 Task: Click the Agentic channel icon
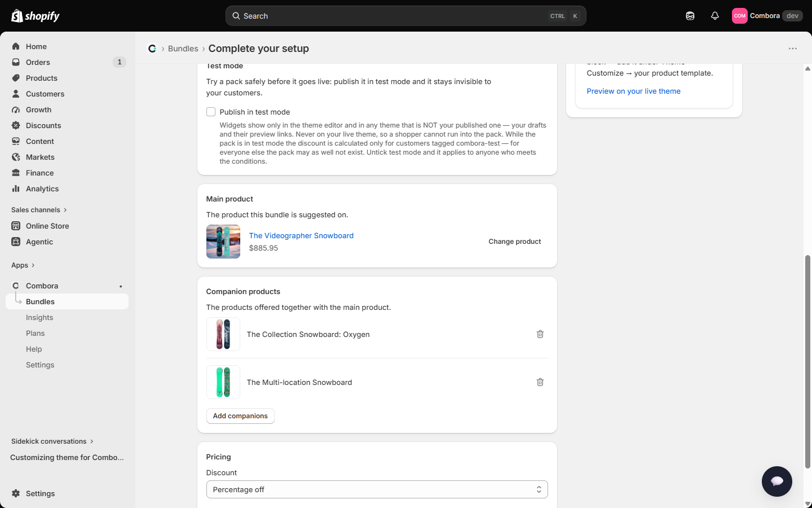[16, 242]
